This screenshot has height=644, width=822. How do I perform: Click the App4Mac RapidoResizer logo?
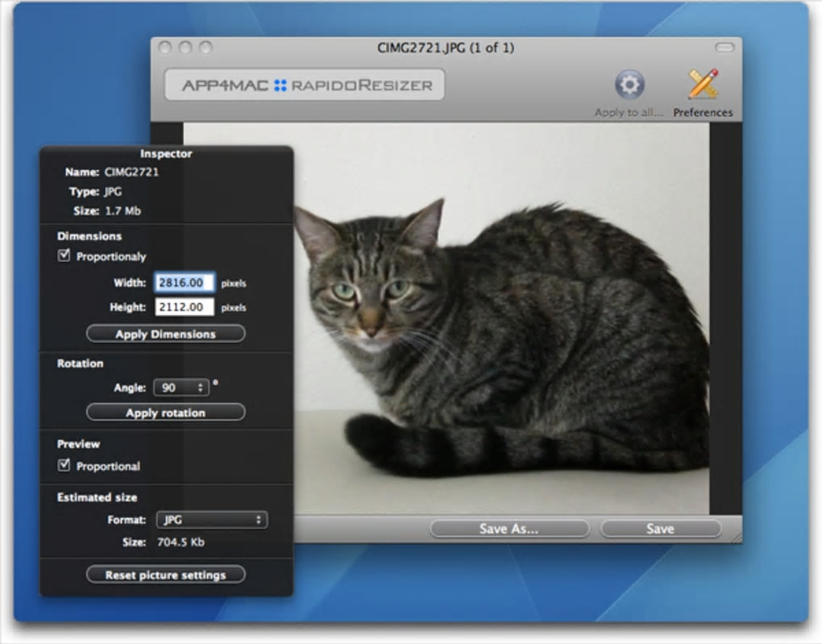click(x=305, y=85)
